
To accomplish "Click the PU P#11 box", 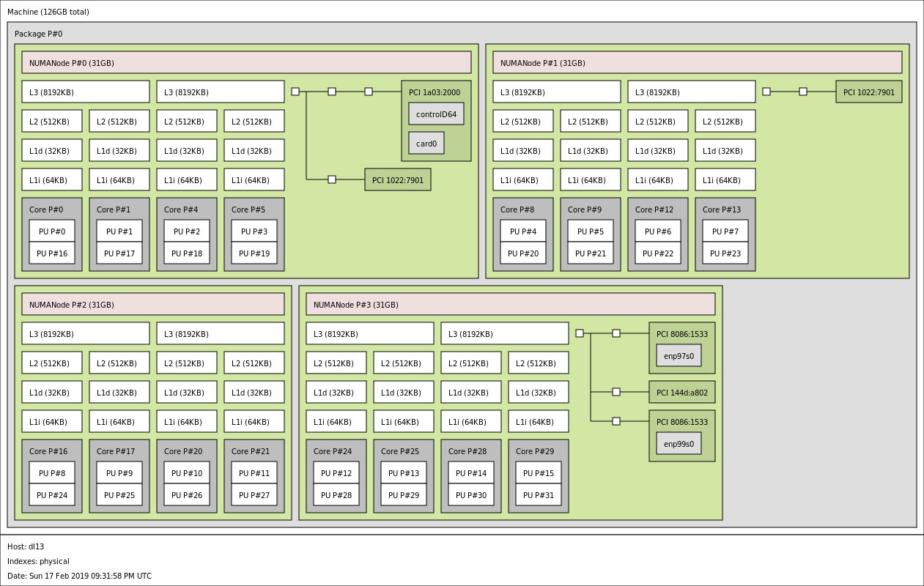I will click(254, 472).
